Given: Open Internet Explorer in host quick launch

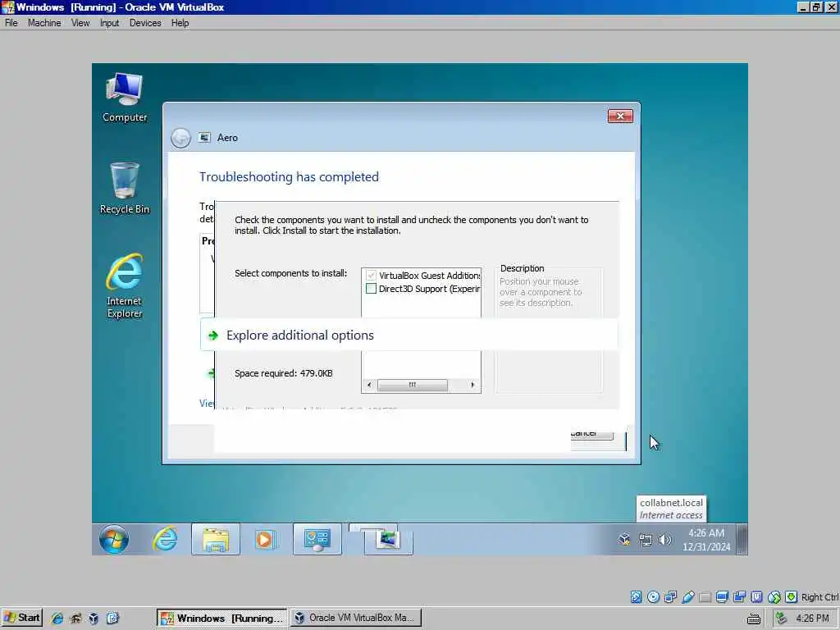Looking at the screenshot, I should pyautogui.click(x=57, y=619).
